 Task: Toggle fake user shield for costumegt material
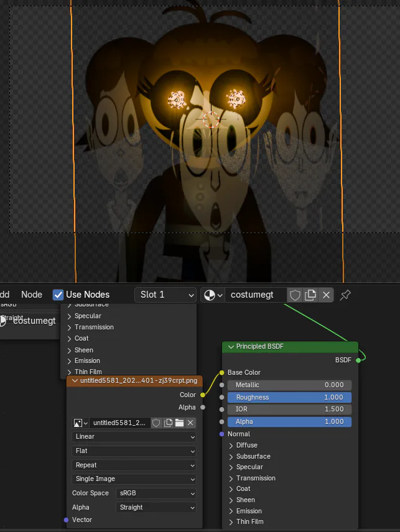295,295
